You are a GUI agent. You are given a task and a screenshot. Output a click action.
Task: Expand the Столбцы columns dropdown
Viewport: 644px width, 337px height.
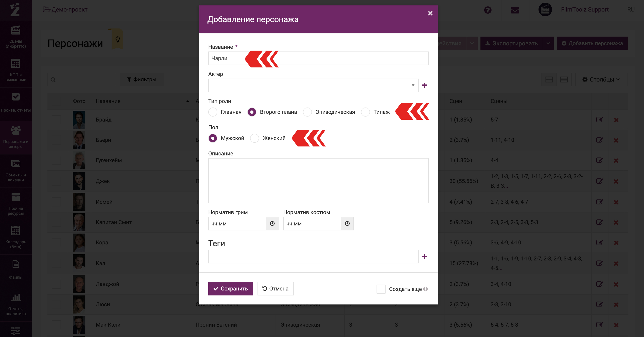click(x=601, y=80)
